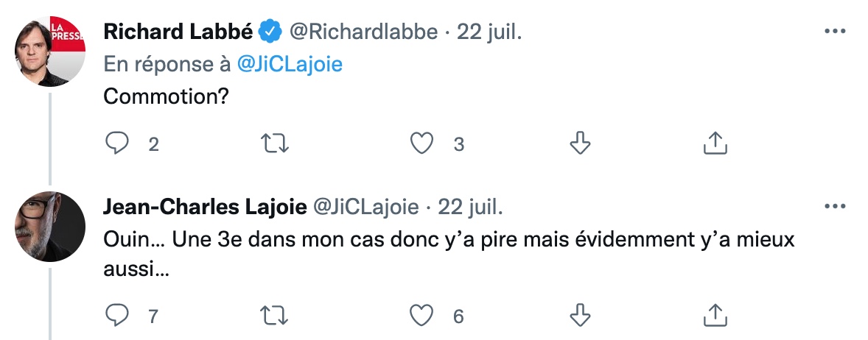Open the 22 juil. timestamp on Lajoie's tweet
This screenshot has width=868, height=340.
click(471, 208)
